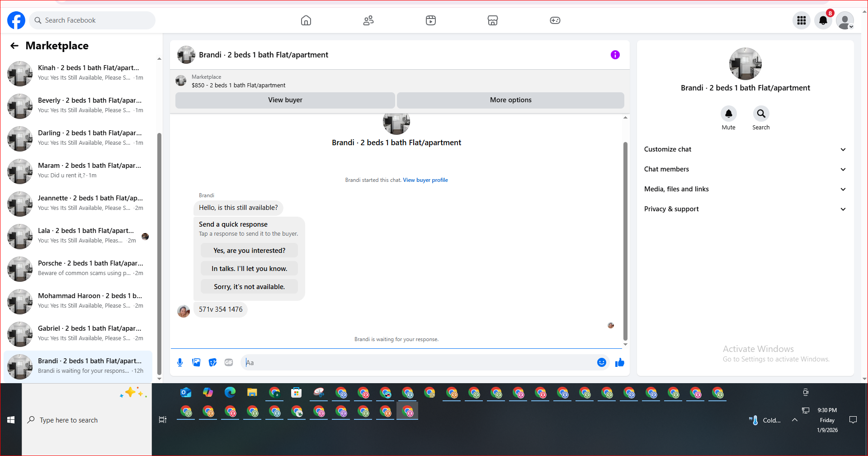The width and height of the screenshot is (868, 456).
Task: Open the Facebook menu grid icon
Action: tap(802, 20)
